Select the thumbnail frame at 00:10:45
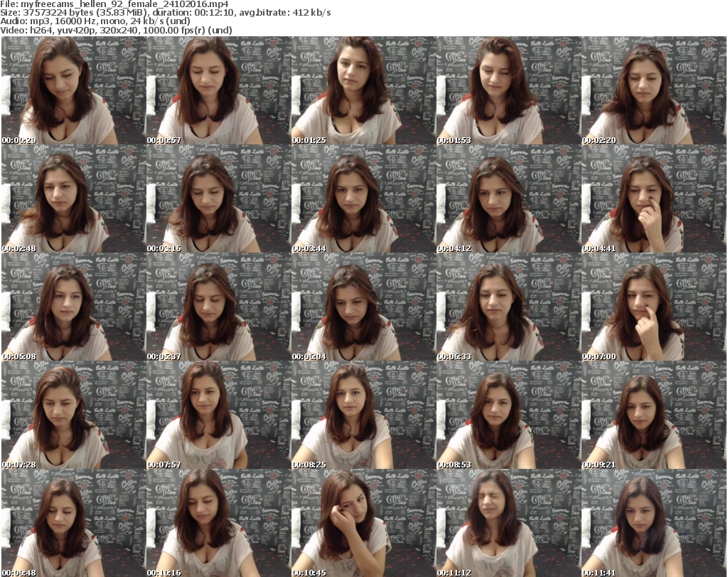Screen dimensions: 728x577 coord(363,523)
